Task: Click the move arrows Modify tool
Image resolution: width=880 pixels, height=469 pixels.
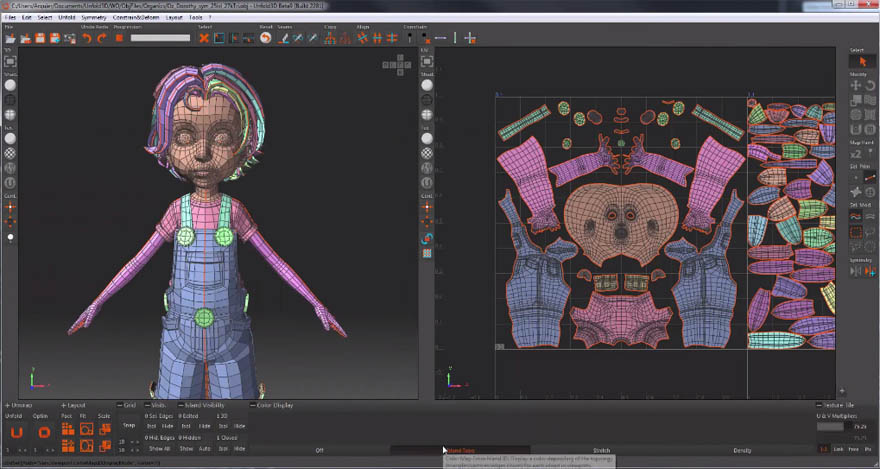Action: pyautogui.click(x=855, y=85)
